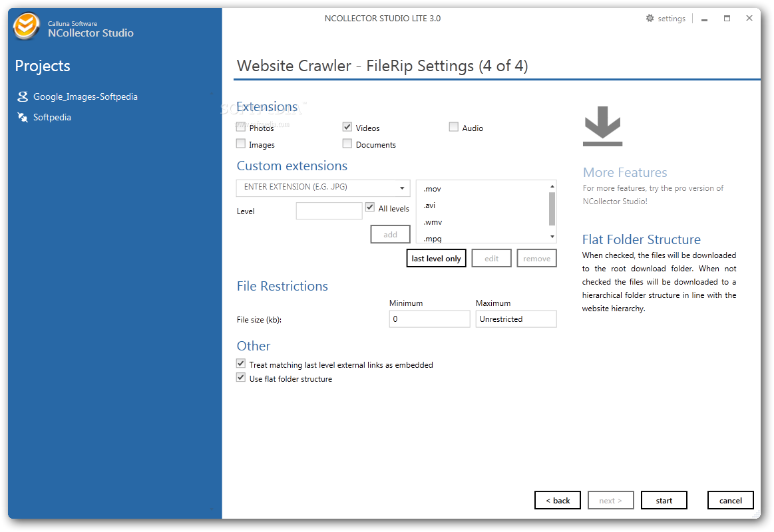Click the extension list scroll down arrow
This screenshot has width=774, height=532.
[x=552, y=237]
